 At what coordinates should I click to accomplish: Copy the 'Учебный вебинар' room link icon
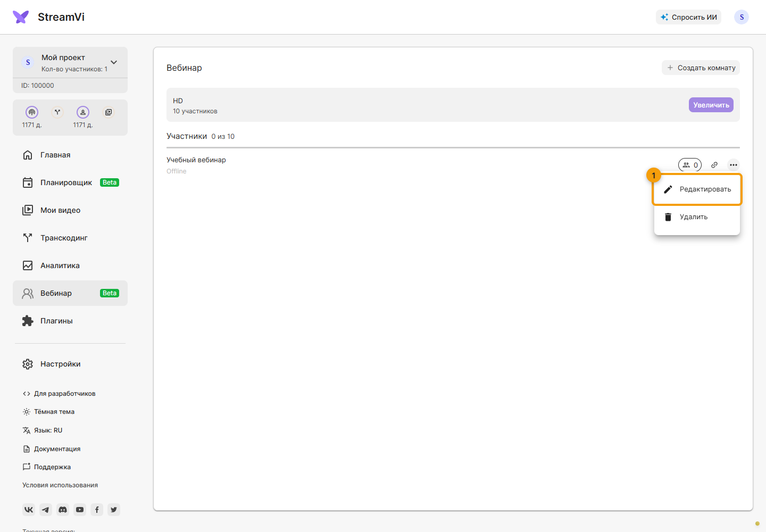[x=714, y=165]
